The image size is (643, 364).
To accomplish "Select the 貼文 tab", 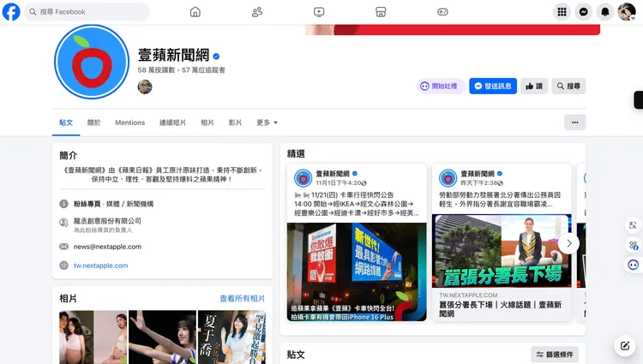I will 66,122.
